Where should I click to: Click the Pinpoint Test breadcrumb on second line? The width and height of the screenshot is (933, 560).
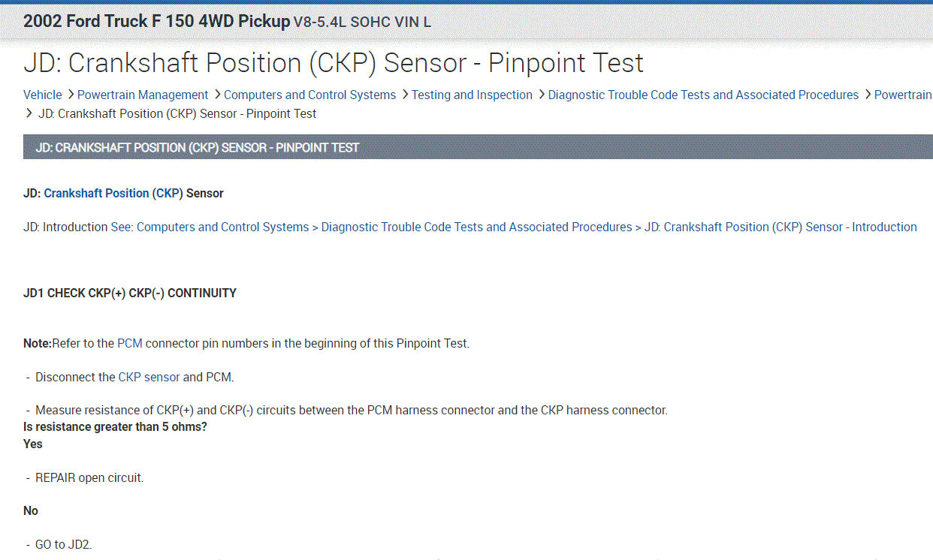point(177,114)
